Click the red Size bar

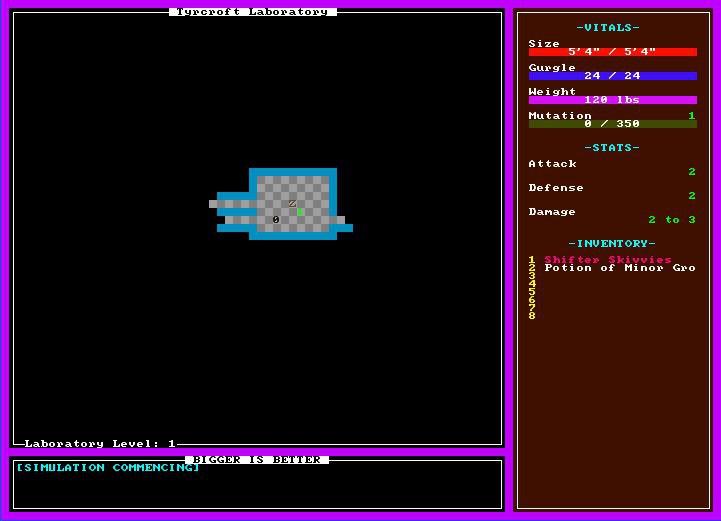(x=612, y=52)
